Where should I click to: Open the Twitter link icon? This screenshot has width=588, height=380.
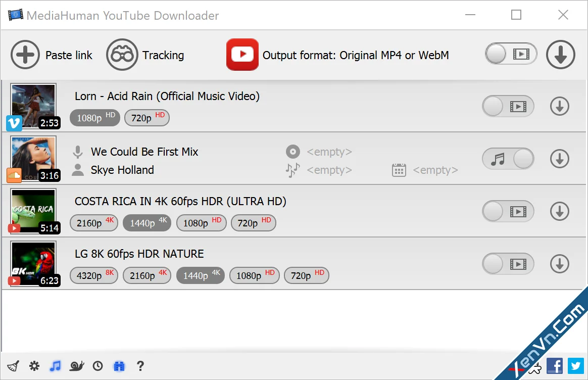point(576,366)
